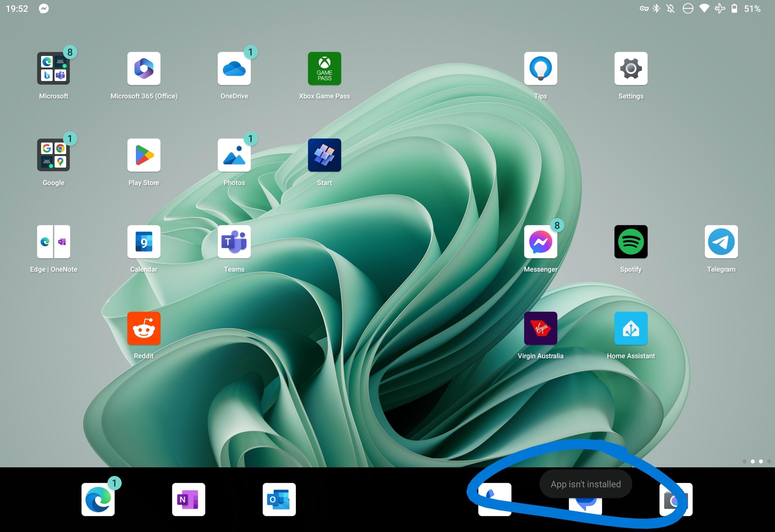Open the Edge | OneNote app pair
The width and height of the screenshot is (775, 532).
(53, 242)
